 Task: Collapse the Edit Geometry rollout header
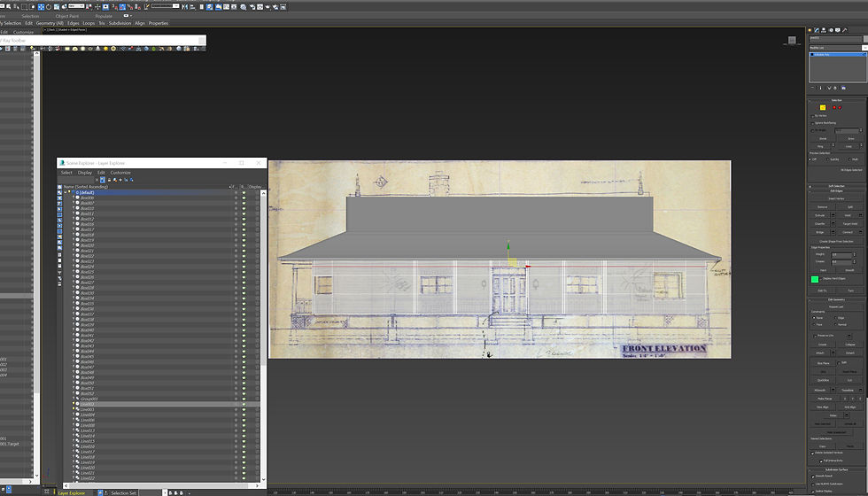836,299
